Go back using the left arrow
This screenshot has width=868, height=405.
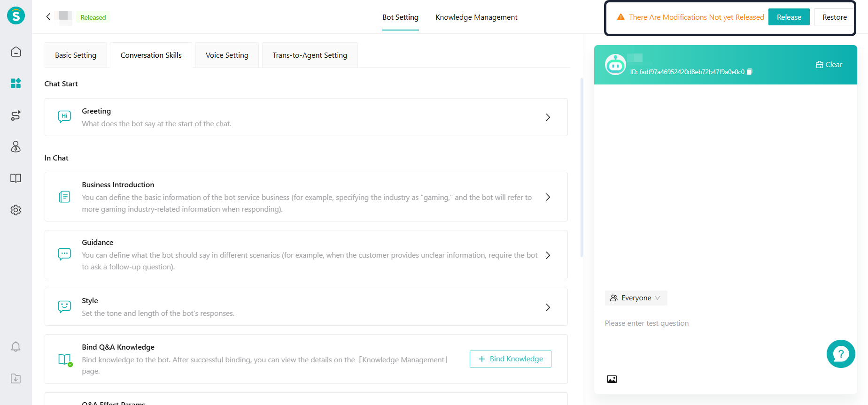point(48,17)
